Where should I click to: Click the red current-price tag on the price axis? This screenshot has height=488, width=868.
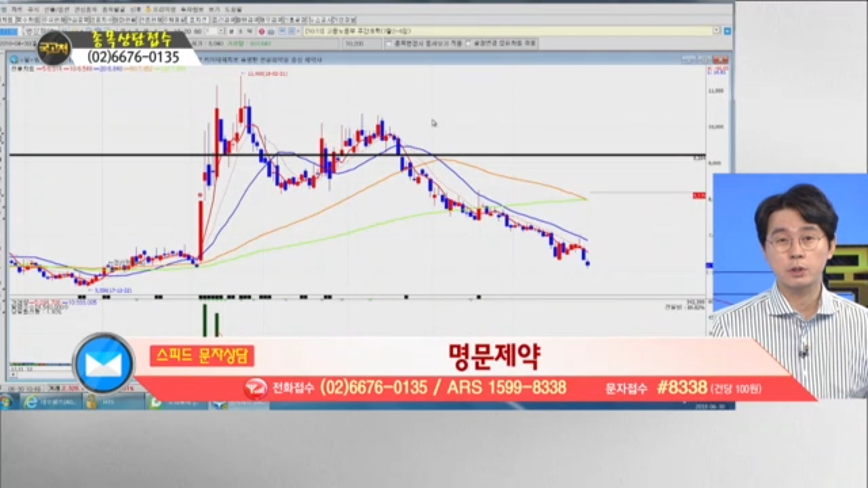(698, 195)
